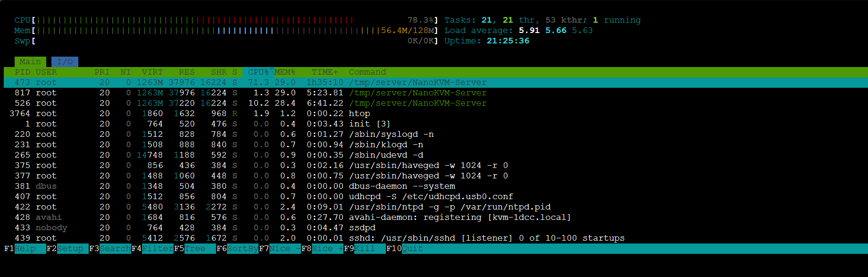Select the /sbin/klogd -n process row
868x277 pixels.
pos(436,145)
